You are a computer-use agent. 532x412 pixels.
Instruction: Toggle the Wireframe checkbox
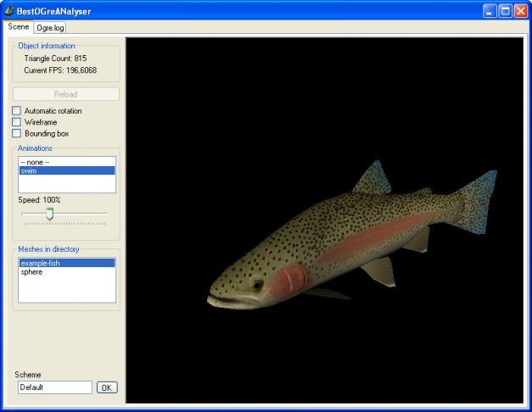[16, 122]
